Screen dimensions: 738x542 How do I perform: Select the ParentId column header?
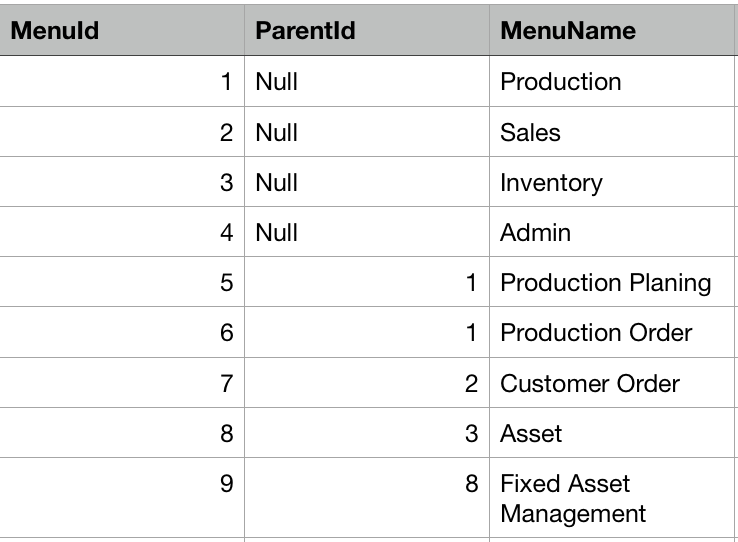(x=367, y=30)
